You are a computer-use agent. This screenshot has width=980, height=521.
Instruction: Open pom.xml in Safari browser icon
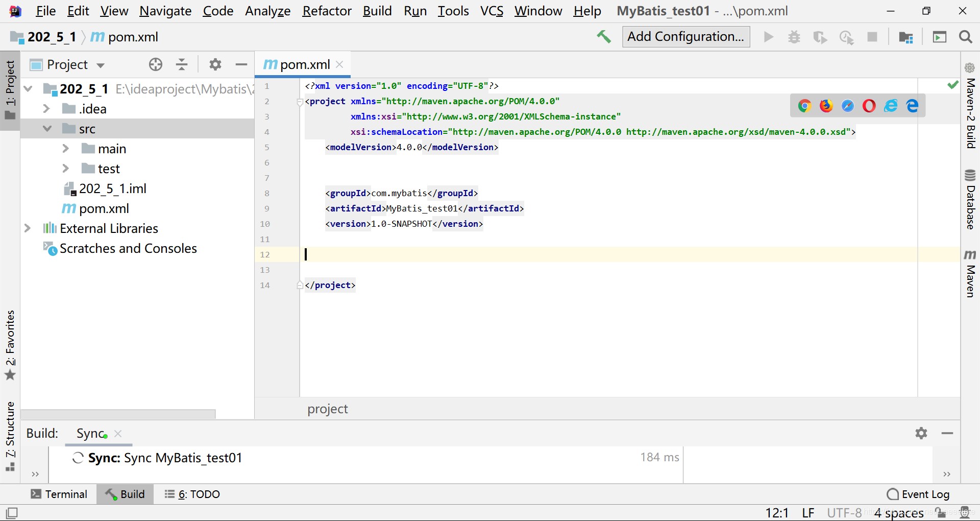click(x=848, y=106)
